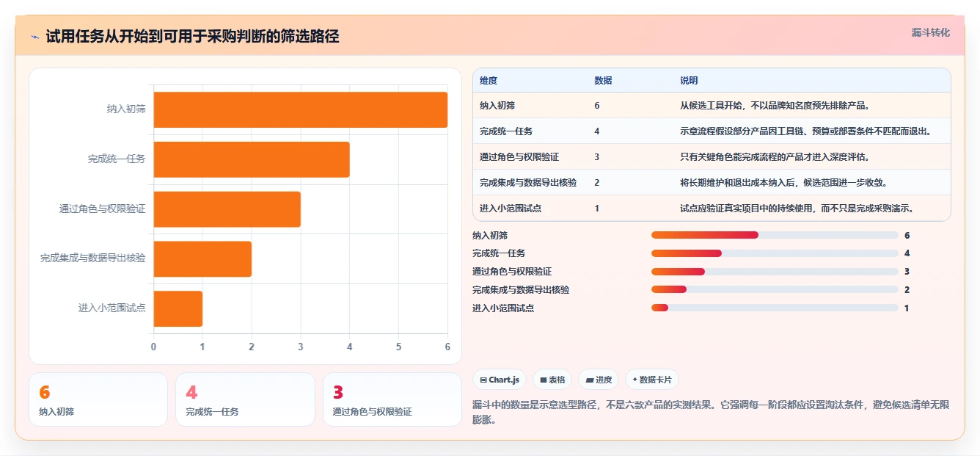The height and width of the screenshot is (456, 980).
Task: Click the progress list label 完成统一任务
Action: point(499,253)
